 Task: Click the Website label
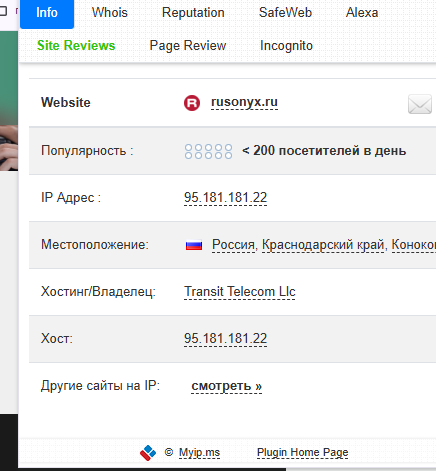(x=66, y=102)
